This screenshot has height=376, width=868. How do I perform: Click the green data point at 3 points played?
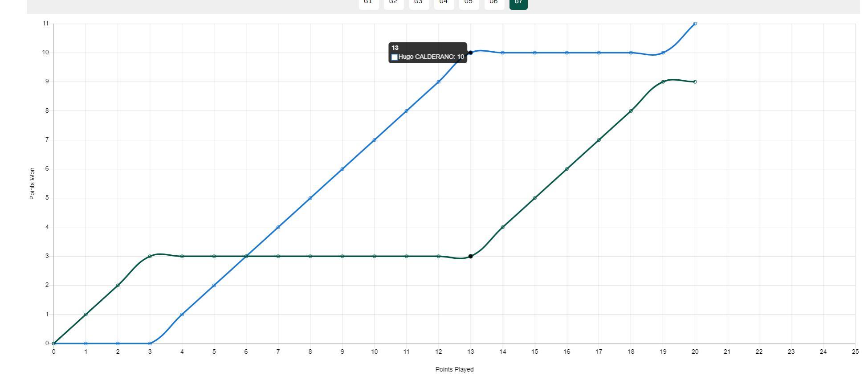tap(150, 256)
